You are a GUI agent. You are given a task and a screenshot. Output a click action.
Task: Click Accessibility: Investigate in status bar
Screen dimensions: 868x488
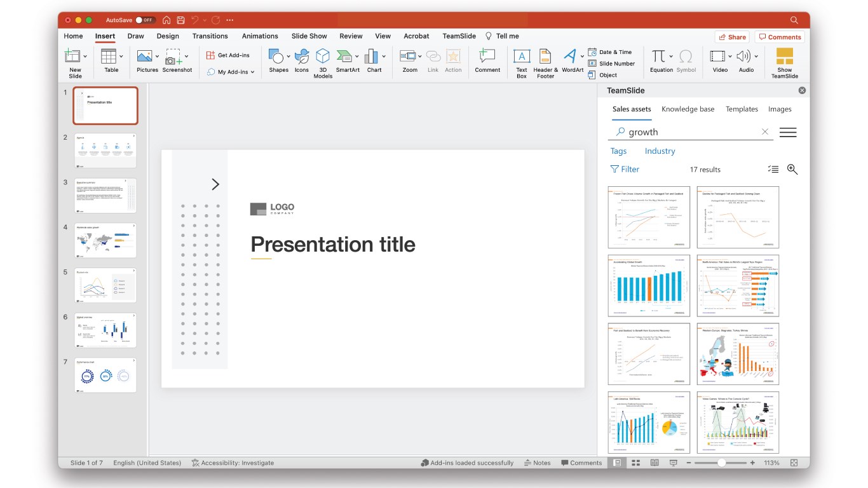click(x=233, y=463)
